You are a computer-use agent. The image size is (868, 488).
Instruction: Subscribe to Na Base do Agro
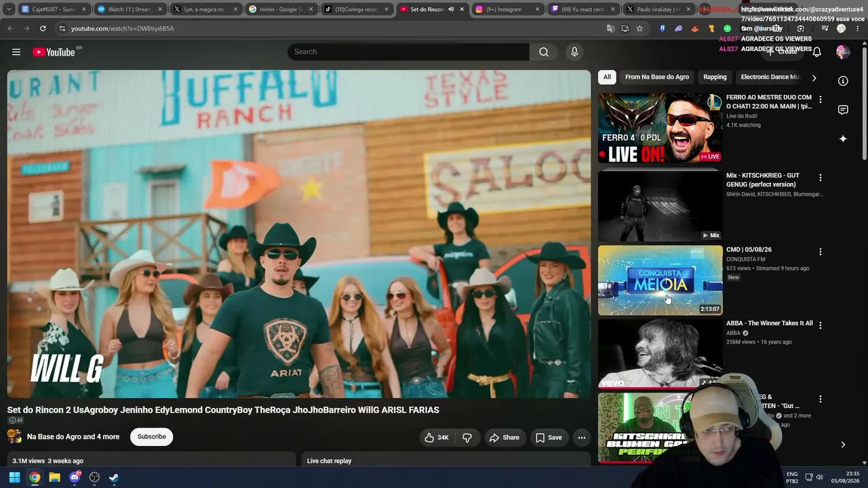point(152,437)
